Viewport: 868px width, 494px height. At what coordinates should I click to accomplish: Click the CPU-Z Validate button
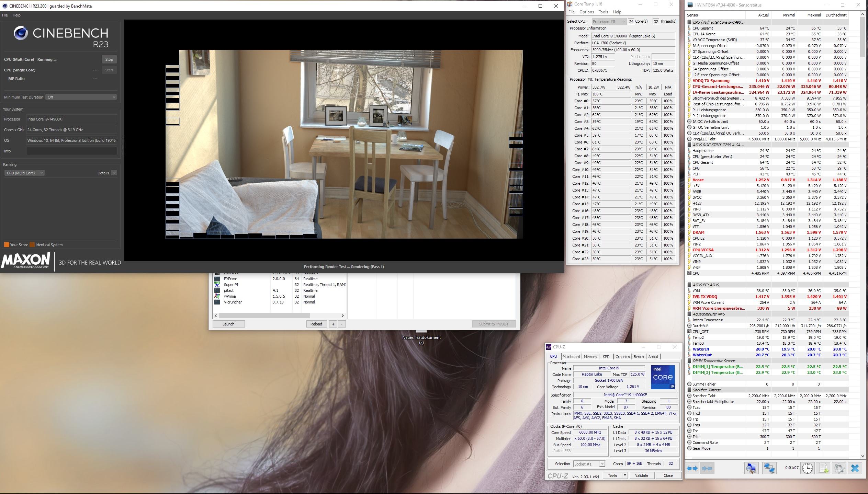641,475
